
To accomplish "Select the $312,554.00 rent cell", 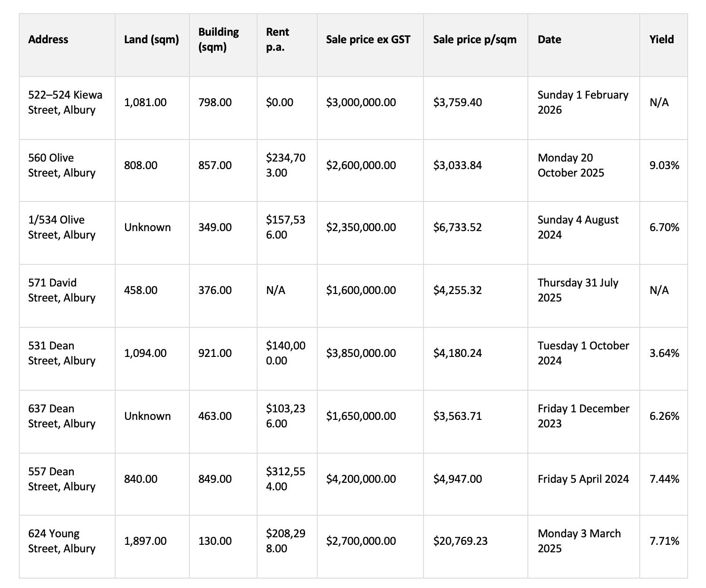I will (285, 479).
